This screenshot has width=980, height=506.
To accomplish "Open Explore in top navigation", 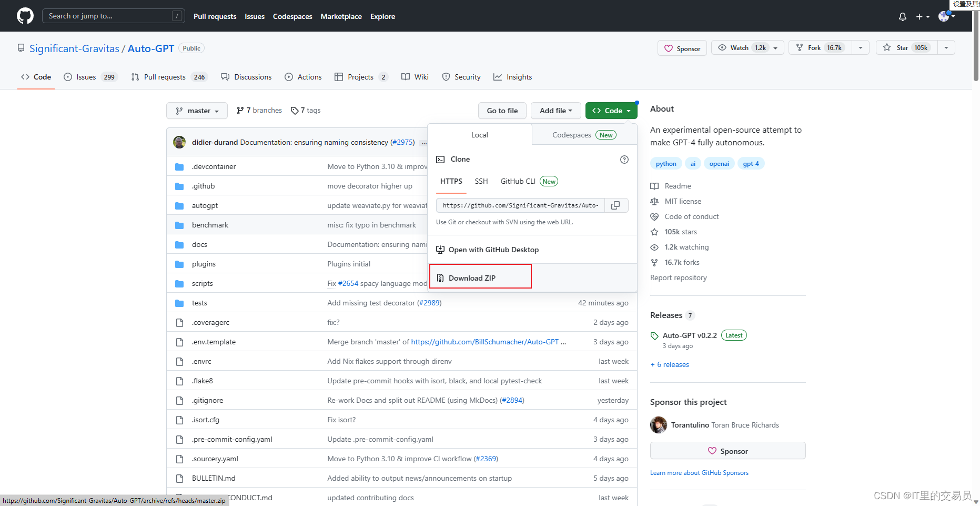I will pyautogui.click(x=382, y=16).
